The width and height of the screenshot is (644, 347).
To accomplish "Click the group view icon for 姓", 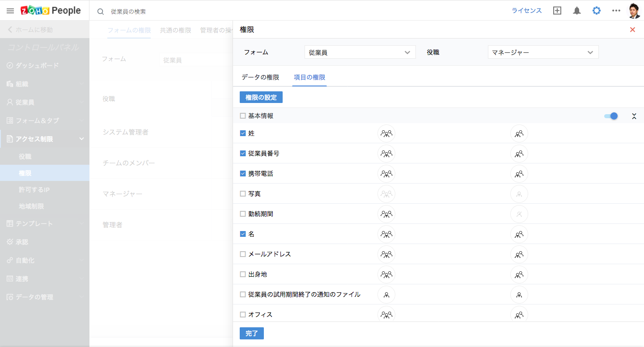I will 386,133.
